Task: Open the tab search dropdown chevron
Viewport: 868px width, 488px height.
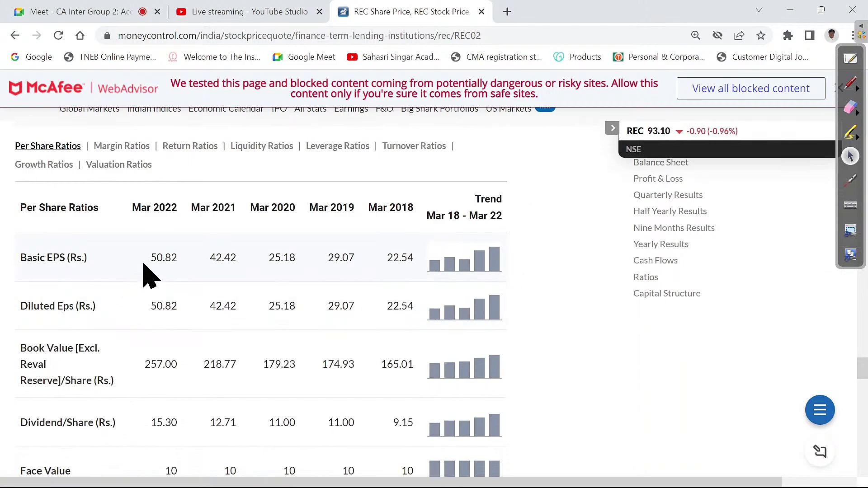Action: [759, 10]
